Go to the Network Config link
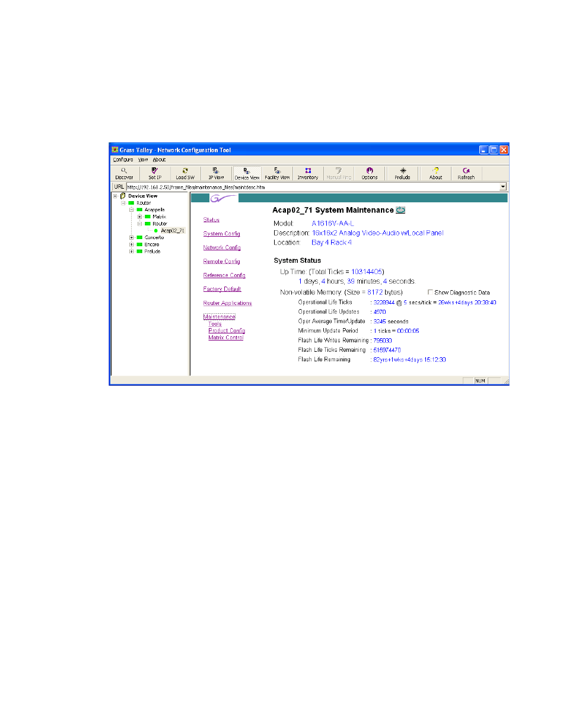This screenshot has height=728, width=566. tap(222, 247)
